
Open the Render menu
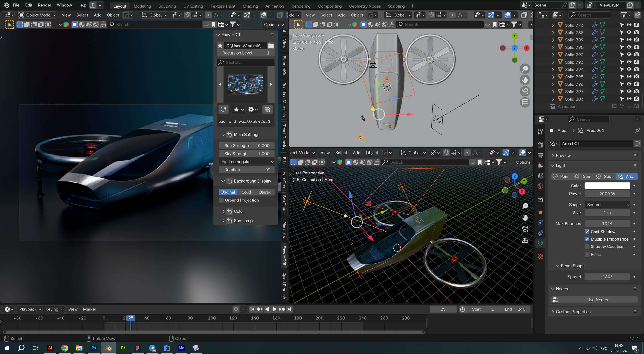coord(44,5)
